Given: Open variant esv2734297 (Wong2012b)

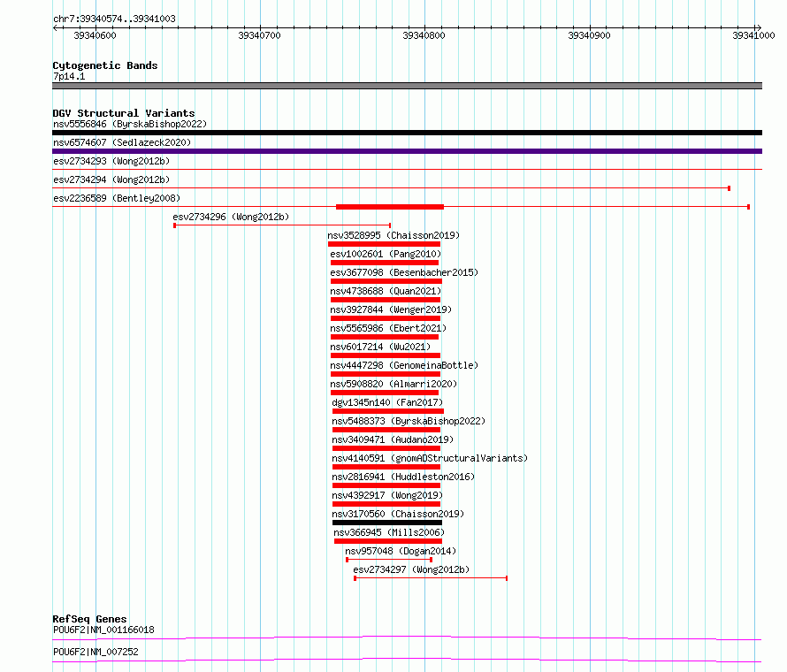Looking at the screenshot, I should (x=411, y=569).
